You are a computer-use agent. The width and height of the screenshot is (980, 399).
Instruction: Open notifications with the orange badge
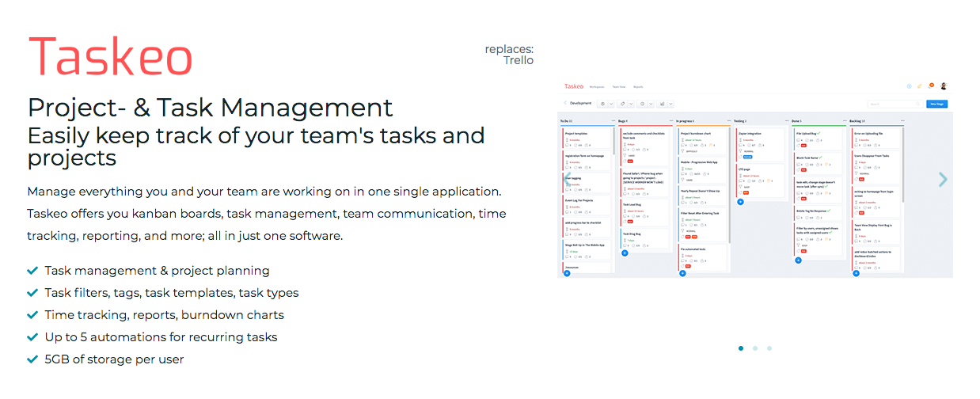coord(930,85)
